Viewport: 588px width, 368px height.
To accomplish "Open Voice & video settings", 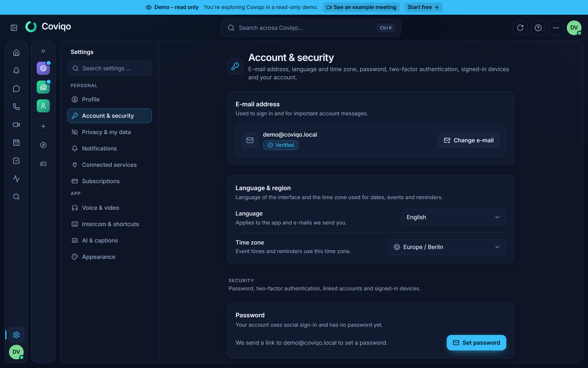I will tap(110, 208).
